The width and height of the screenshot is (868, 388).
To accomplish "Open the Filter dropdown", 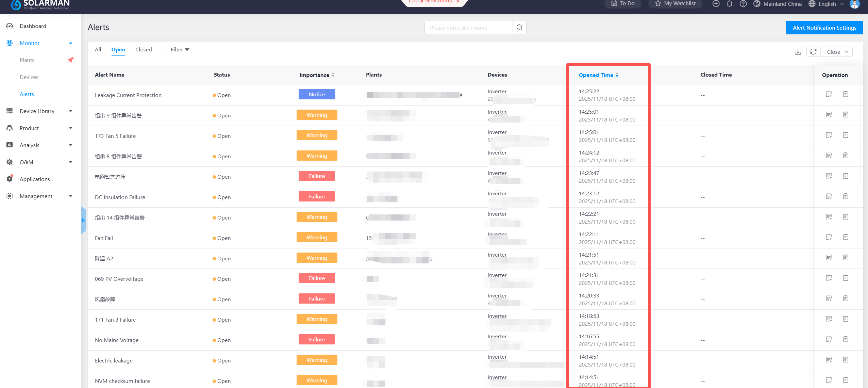I will pos(180,50).
